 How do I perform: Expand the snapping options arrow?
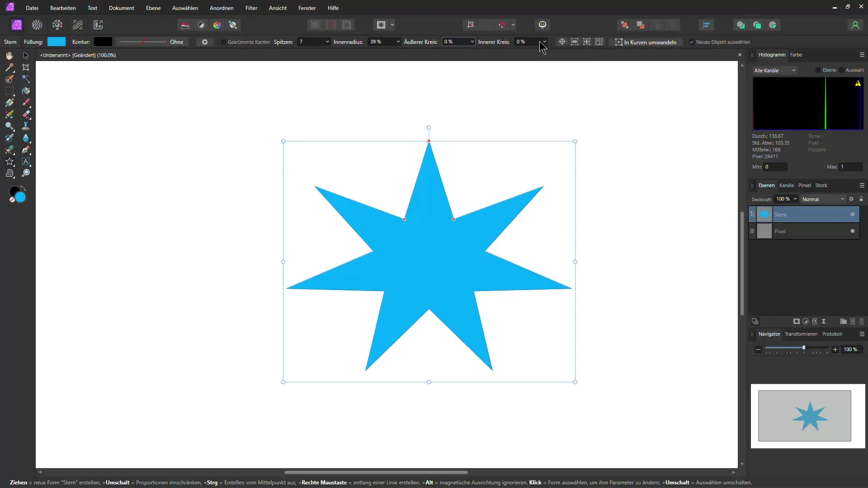pyautogui.click(x=513, y=25)
